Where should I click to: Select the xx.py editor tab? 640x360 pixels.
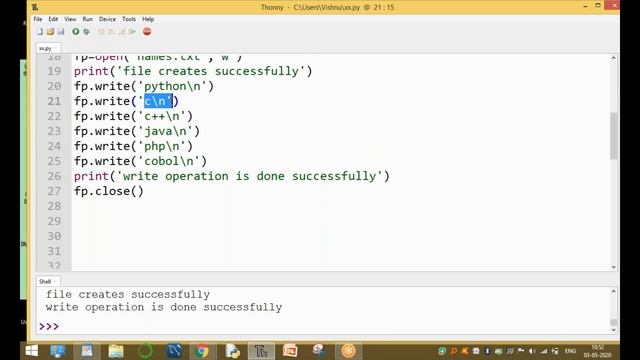click(45, 49)
